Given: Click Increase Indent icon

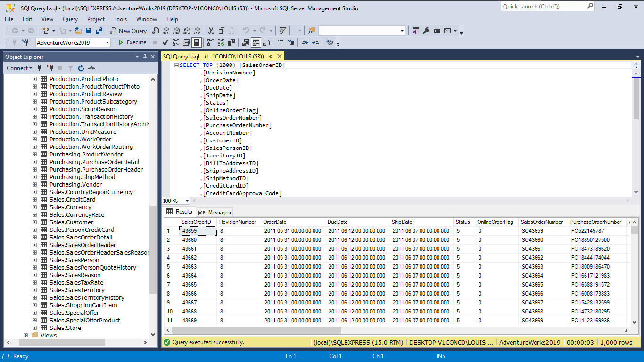Looking at the screenshot, I should point(315,42).
